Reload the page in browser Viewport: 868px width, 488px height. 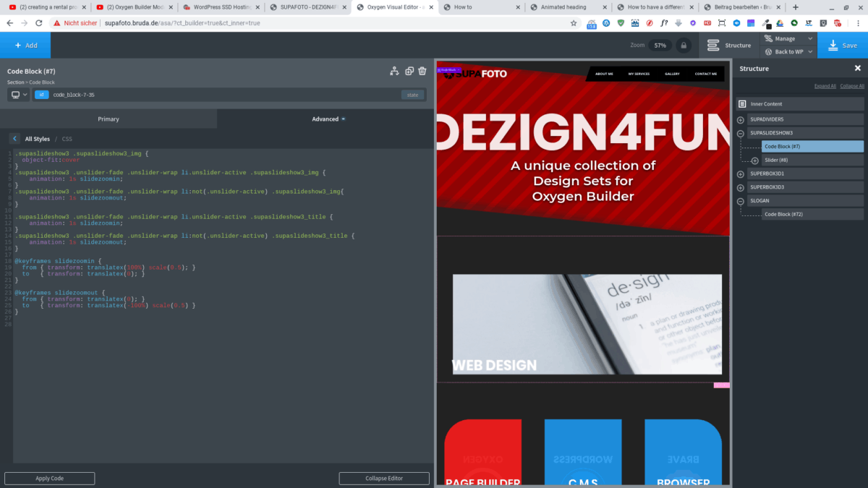(x=40, y=23)
